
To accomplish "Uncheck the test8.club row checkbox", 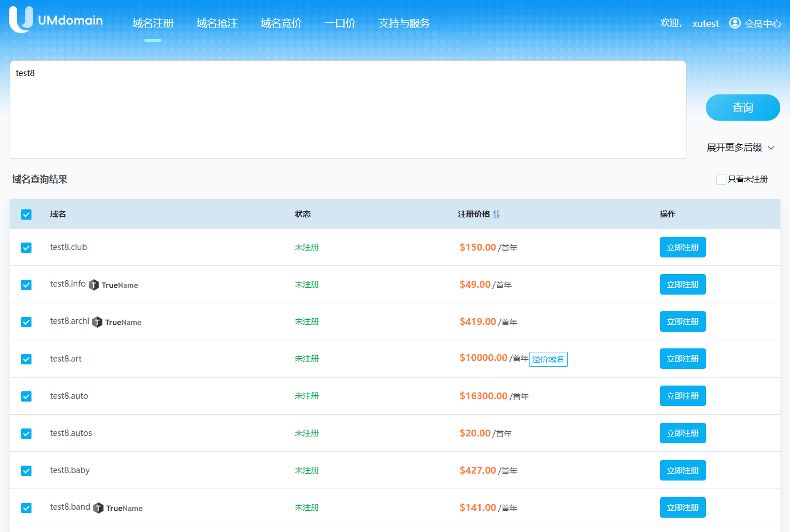I will (26, 248).
